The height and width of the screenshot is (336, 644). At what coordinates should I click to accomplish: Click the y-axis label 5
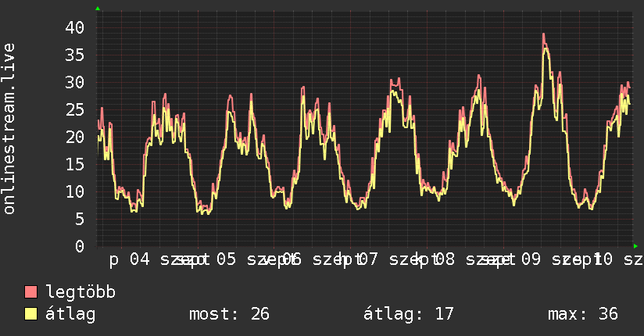pyautogui.click(x=80, y=219)
